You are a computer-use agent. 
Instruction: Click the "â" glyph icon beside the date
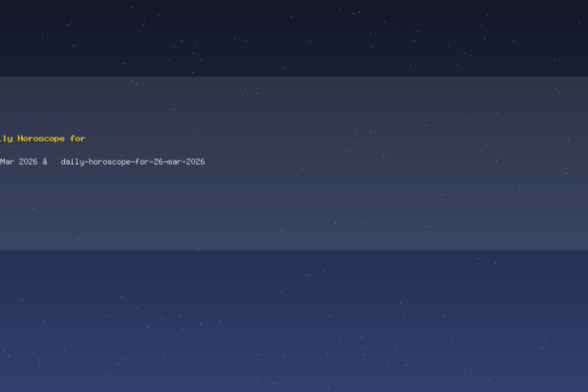[x=45, y=162]
